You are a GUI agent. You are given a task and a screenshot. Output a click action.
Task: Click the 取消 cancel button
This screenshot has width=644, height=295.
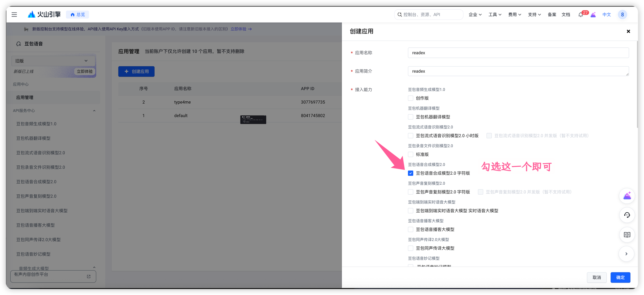(x=597, y=277)
